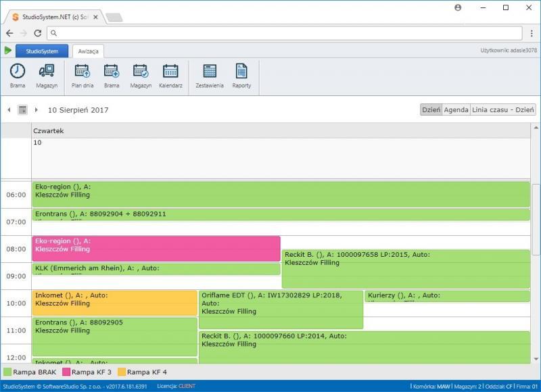
Task: Open the orange Inkomet appointment at 10:00
Action: [114, 303]
